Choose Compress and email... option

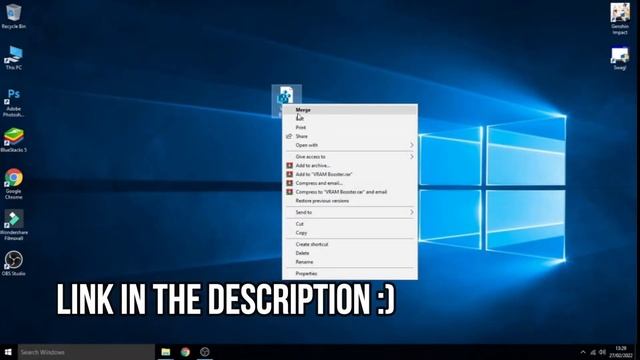350,183
